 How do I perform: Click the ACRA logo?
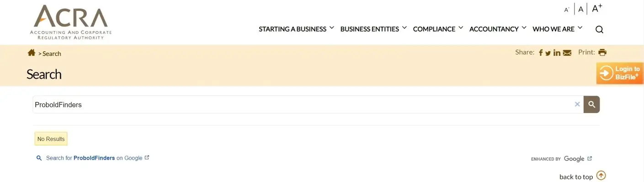[x=71, y=22]
